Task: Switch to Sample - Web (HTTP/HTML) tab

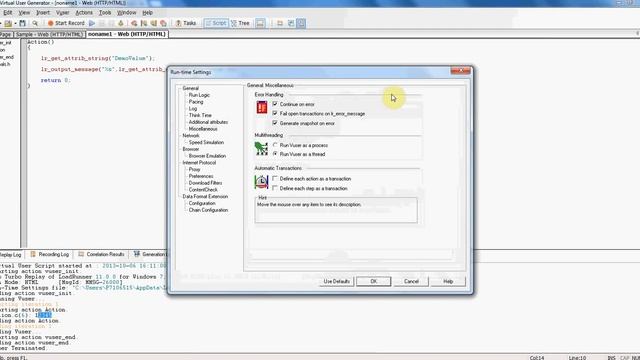Action: [x=49, y=34]
